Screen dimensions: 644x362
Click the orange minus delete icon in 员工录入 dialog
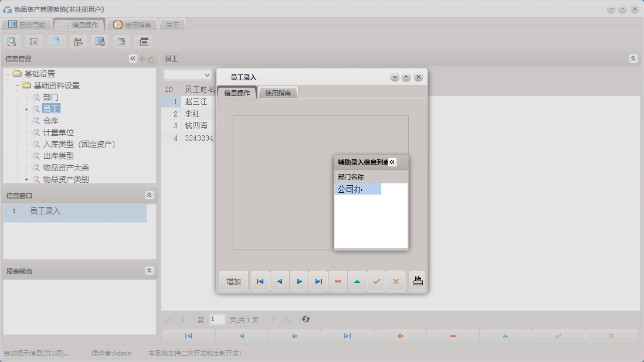tap(338, 281)
